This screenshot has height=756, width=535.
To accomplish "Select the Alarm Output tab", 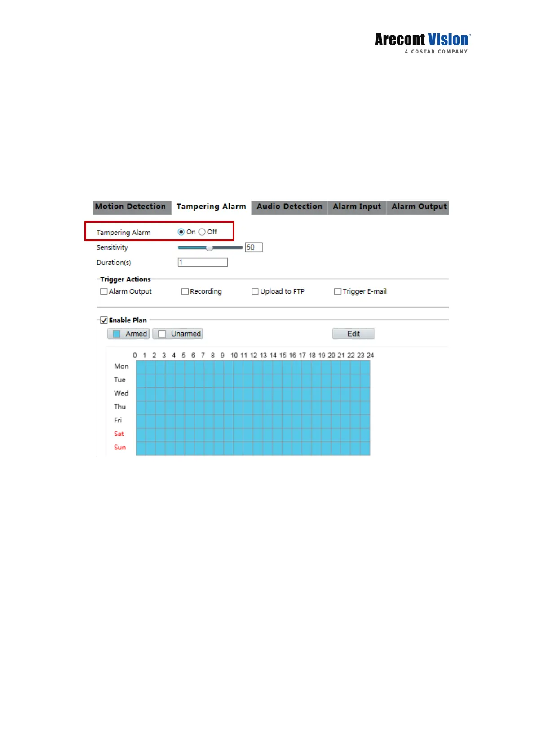I will pyautogui.click(x=419, y=207).
